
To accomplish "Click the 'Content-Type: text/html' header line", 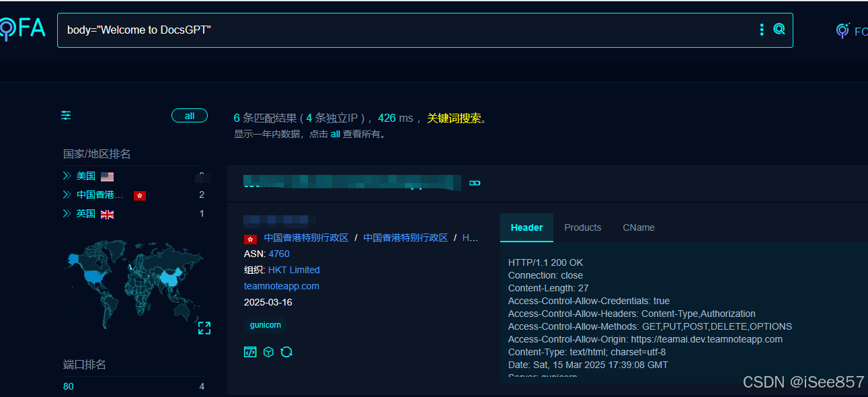I will click(x=587, y=352).
